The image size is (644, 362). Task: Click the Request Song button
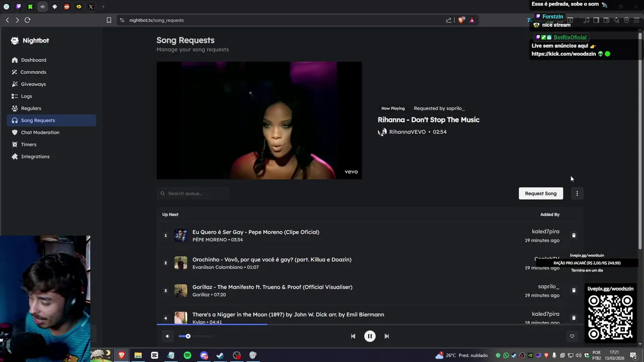pos(541,194)
